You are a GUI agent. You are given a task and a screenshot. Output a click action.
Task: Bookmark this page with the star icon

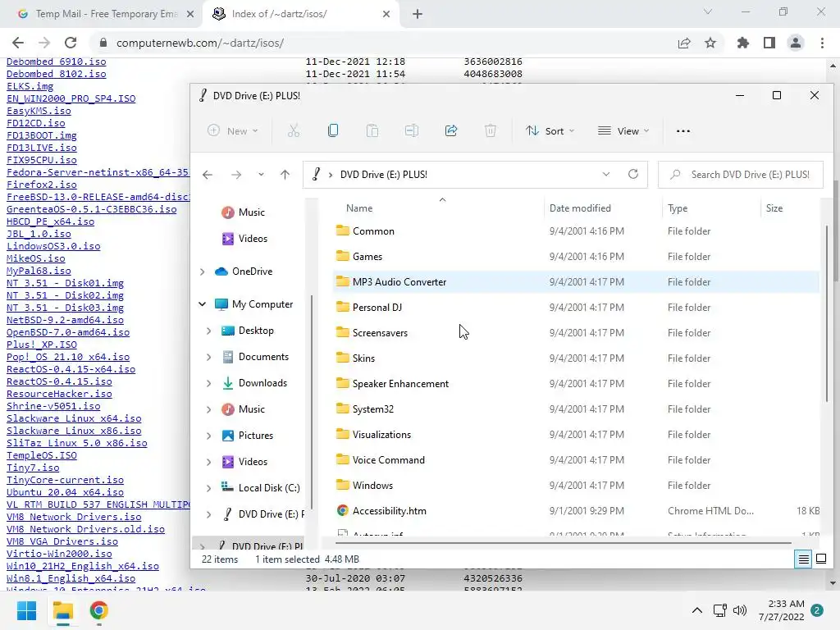coord(710,43)
